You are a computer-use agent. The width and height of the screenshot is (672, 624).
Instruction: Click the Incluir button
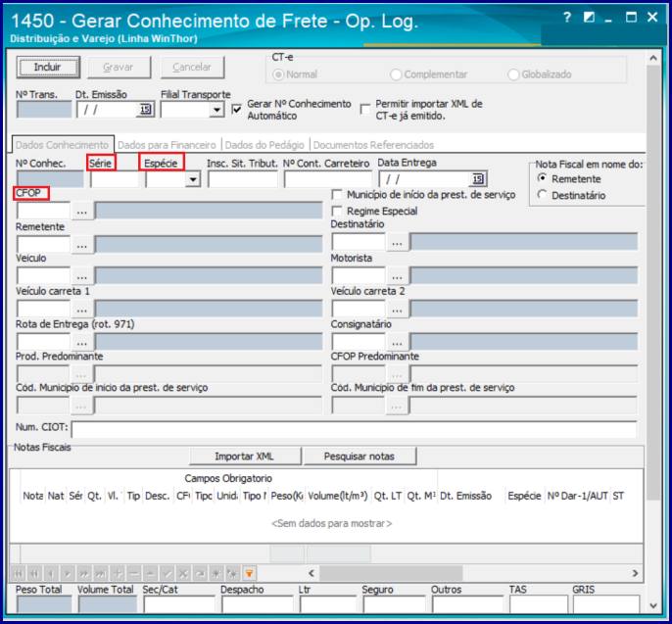[x=48, y=68]
